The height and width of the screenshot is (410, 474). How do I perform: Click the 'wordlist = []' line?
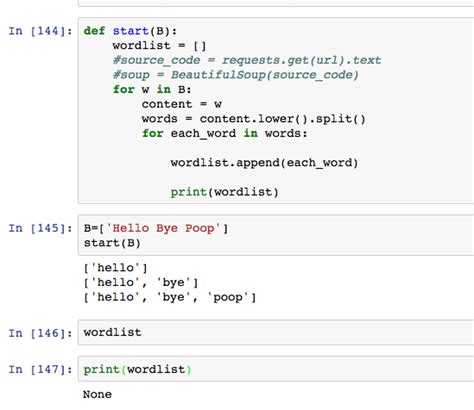pos(159,46)
